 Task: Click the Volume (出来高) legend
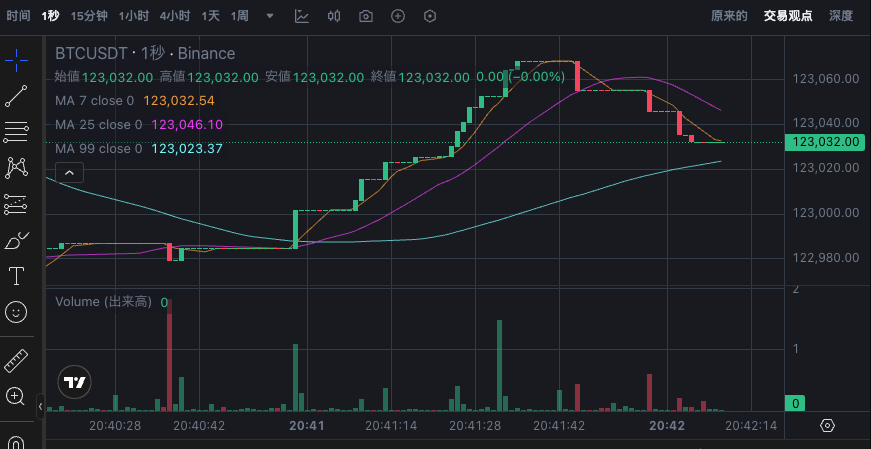click(103, 302)
